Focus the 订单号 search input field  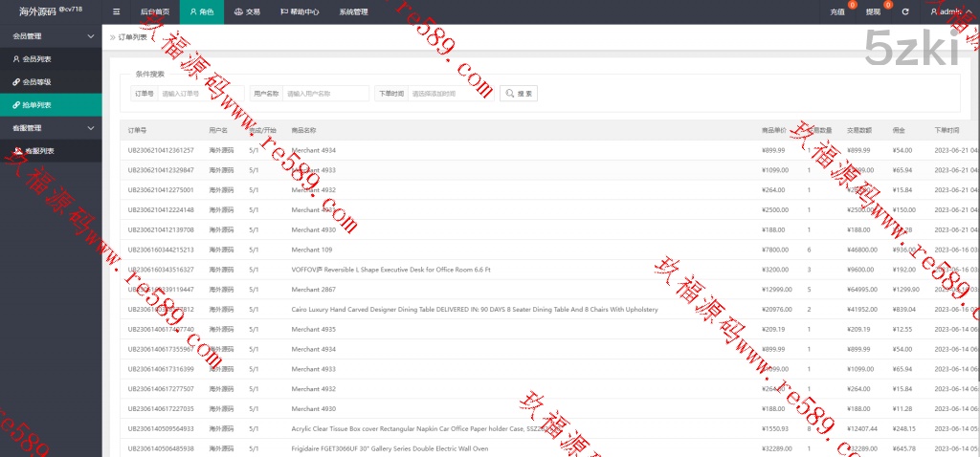point(200,94)
